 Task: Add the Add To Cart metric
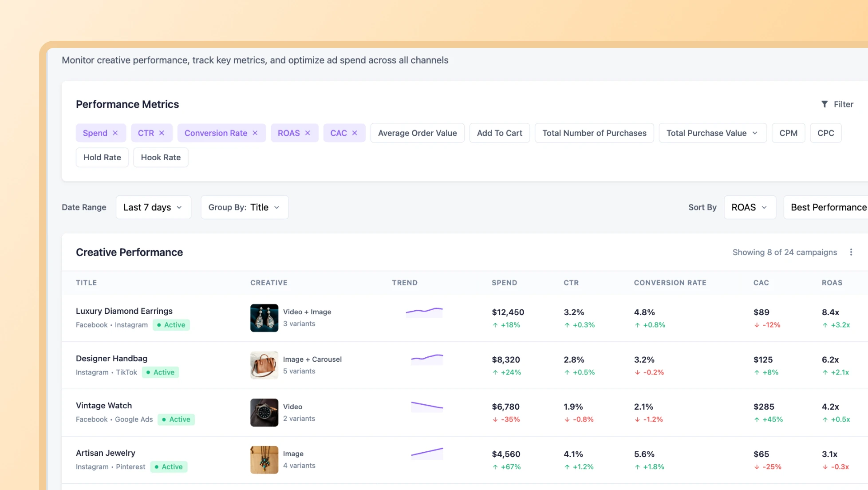(x=499, y=133)
